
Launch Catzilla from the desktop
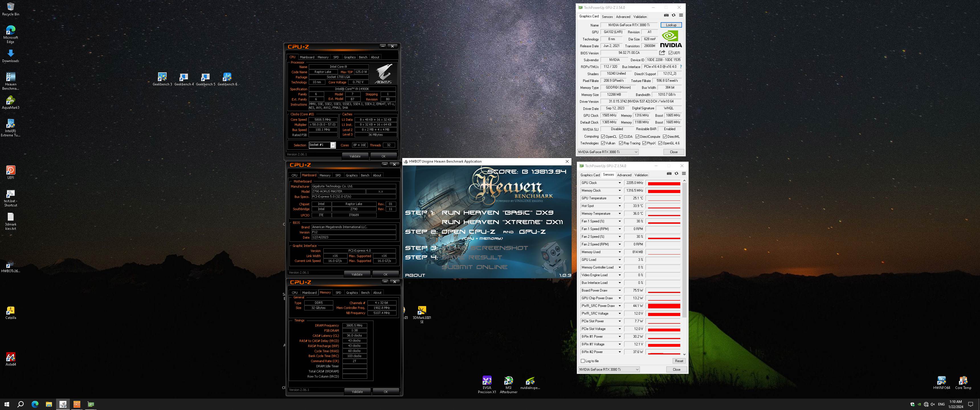coord(11,313)
